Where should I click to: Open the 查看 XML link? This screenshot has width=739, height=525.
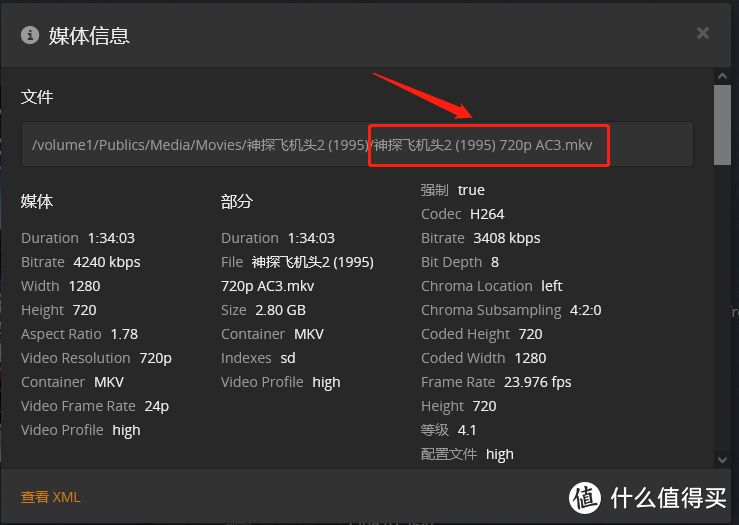pos(50,497)
